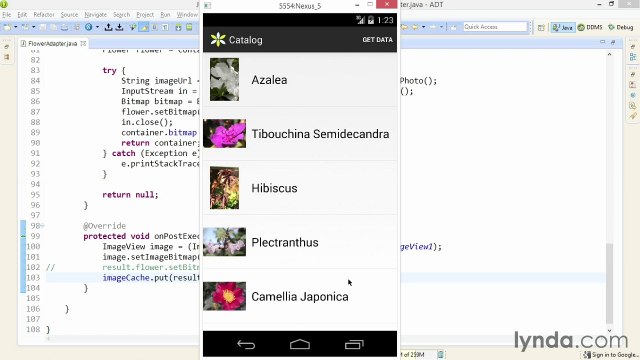This screenshot has height=360, width=640.
Task: Expand the forward history dropdown arrow
Action: (x=441, y=27)
